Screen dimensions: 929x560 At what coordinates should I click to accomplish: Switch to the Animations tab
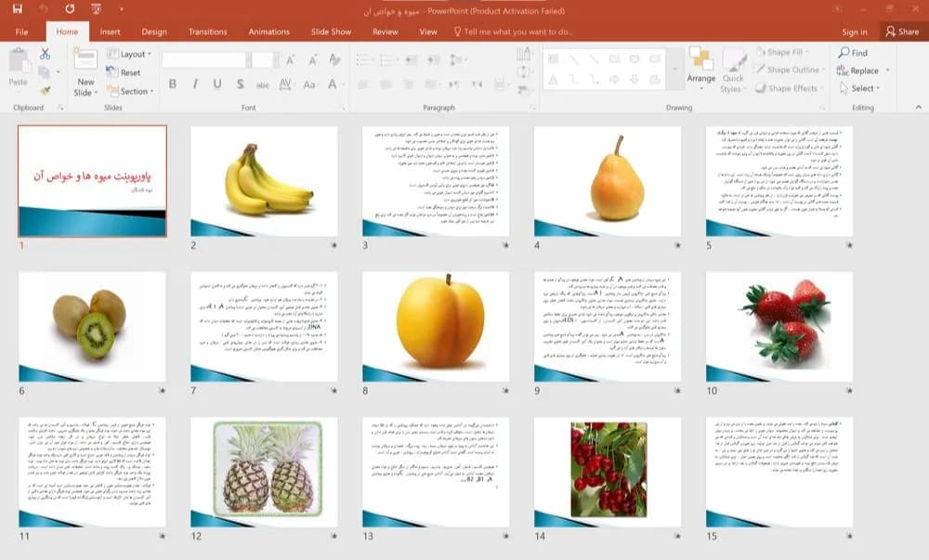pyautogui.click(x=269, y=32)
